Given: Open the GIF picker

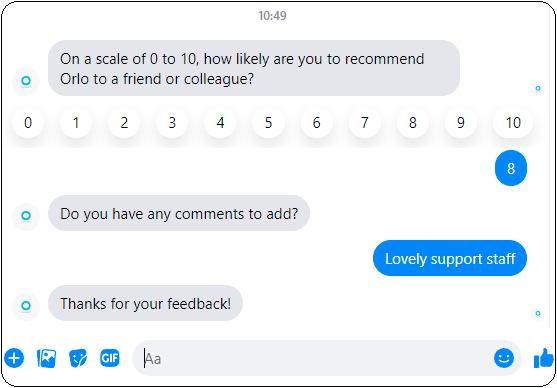Looking at the screenshot, I should pos(110,358).
